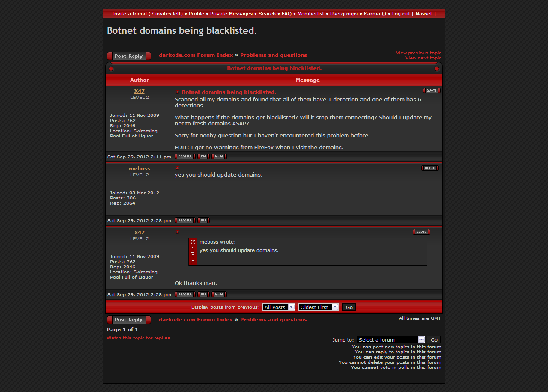Screen dimensions: 548x392
Task: Click PROFILE icon under meboss's post
Action: (185, 220)
